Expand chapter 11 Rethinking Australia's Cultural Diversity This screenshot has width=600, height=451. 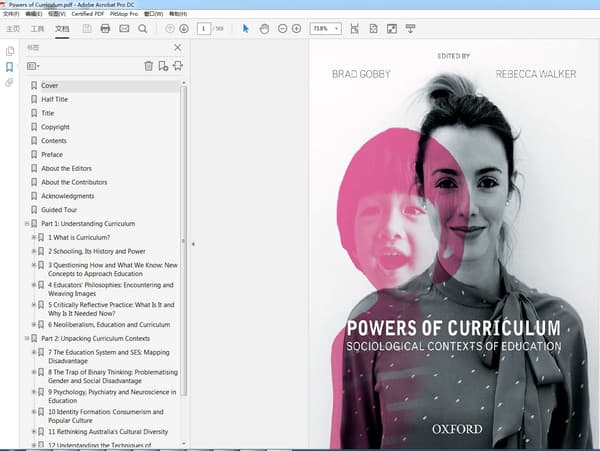[x=34, y=431]
